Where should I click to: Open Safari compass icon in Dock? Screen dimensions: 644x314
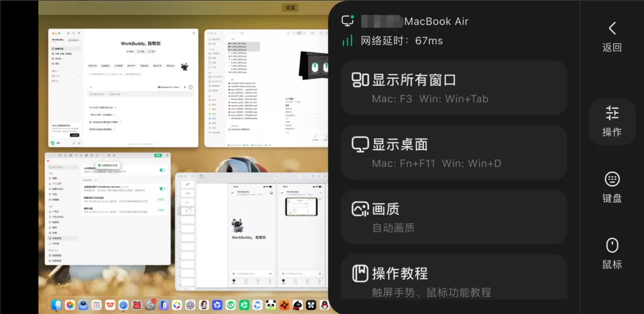pyautogui.click(x=123, y=304)
